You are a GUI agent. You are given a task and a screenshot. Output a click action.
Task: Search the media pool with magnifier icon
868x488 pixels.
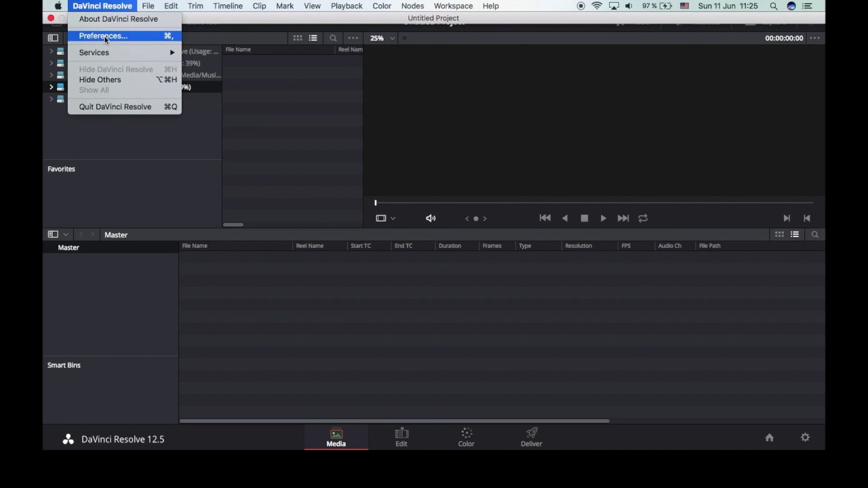(814, 235)
